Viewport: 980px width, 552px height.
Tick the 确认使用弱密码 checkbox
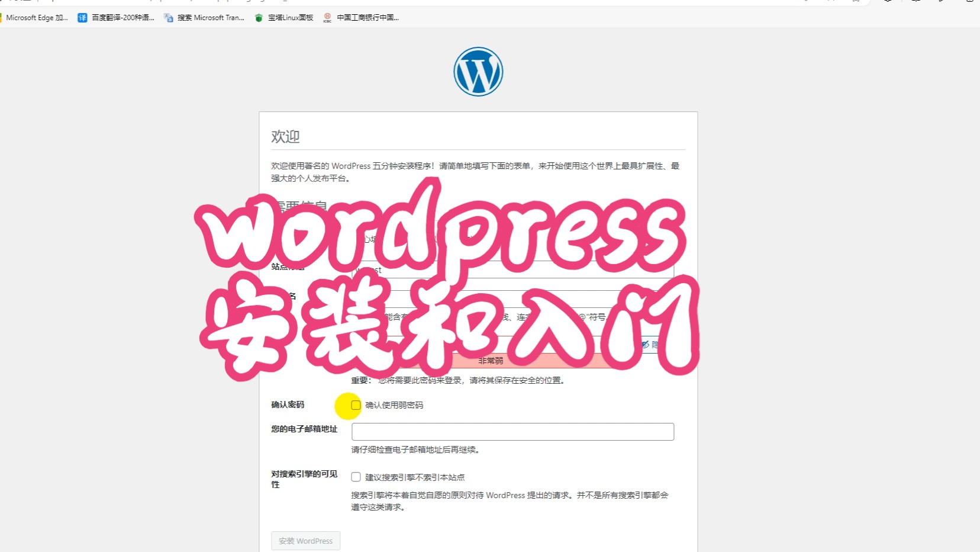click(356, 405)
